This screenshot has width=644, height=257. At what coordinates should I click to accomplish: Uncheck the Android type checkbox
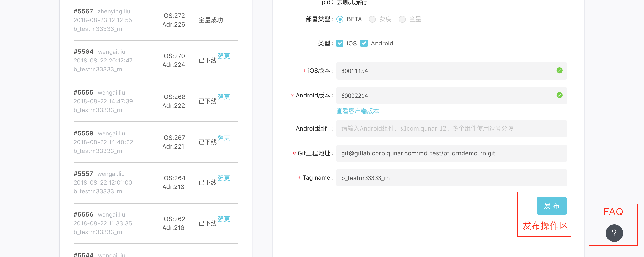point(364,43)
